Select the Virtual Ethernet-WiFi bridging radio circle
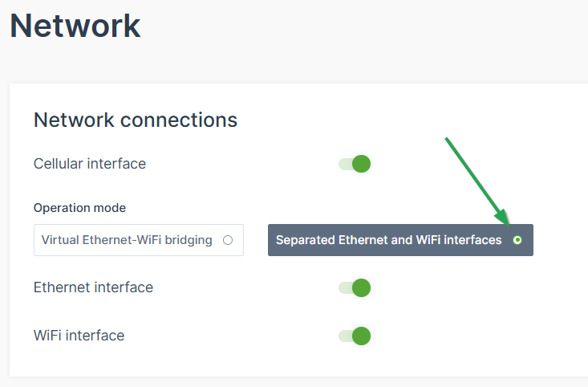This screenshot has width=588, height=387. coord(228,240)
